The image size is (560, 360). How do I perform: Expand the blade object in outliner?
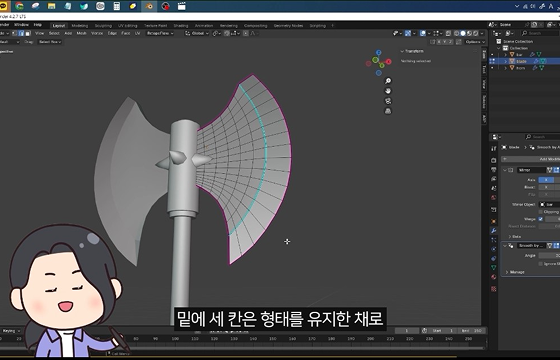(x=505, y=61)
